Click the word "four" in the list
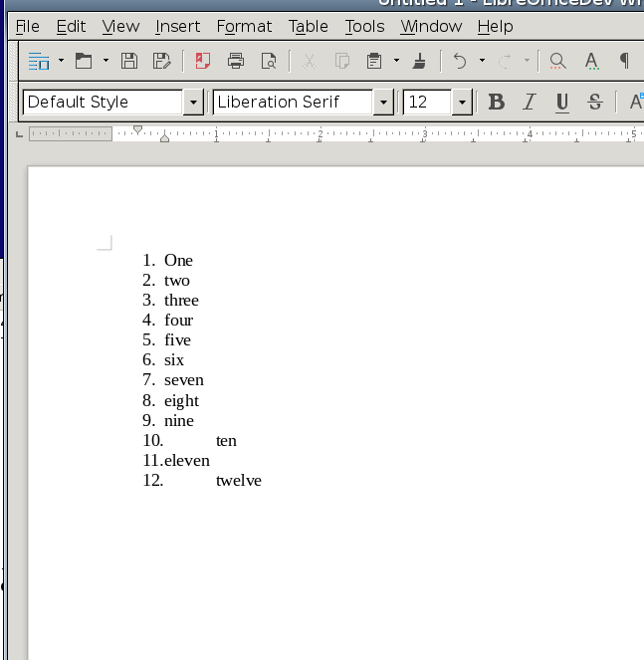Viewport: 644px width, 660px height. [x=178, y=321]
